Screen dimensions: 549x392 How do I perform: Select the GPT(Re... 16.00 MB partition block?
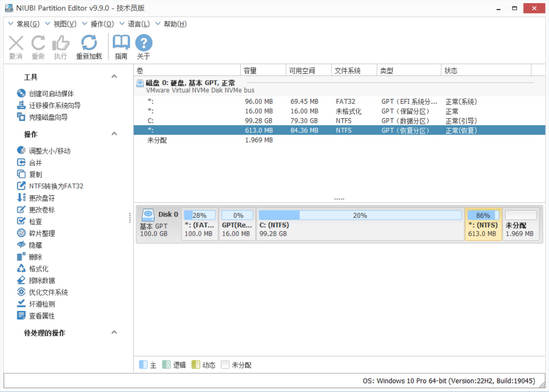point(237,224)
